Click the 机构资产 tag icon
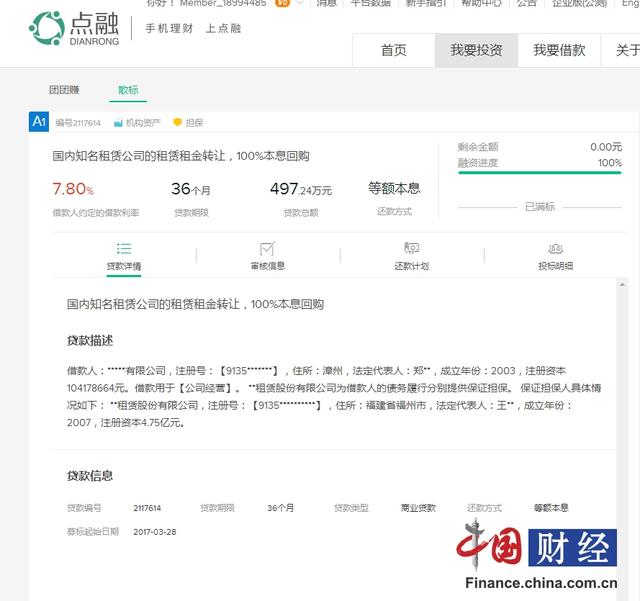The width and height of the screenshot is (640, 601). 119,123
